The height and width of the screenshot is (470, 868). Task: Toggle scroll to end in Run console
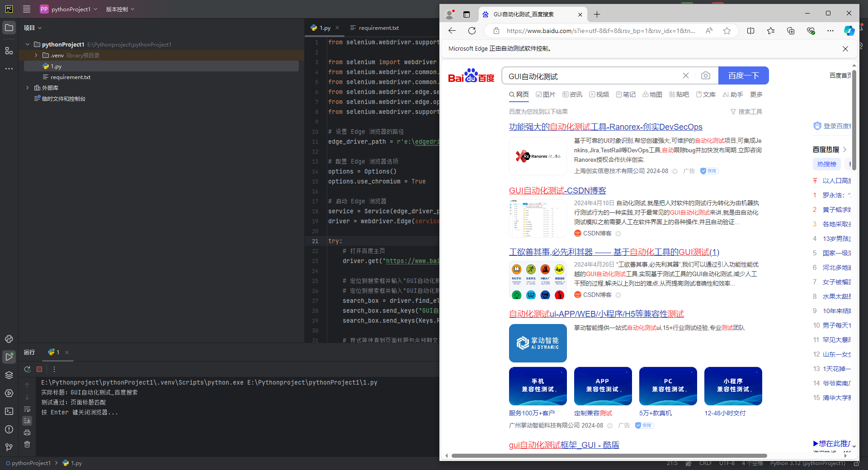point(27,420)
